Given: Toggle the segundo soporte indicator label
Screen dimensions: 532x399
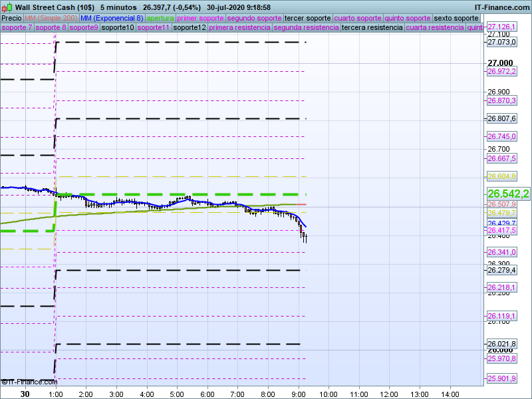Looking at the screenshot, I should (254, 18).
